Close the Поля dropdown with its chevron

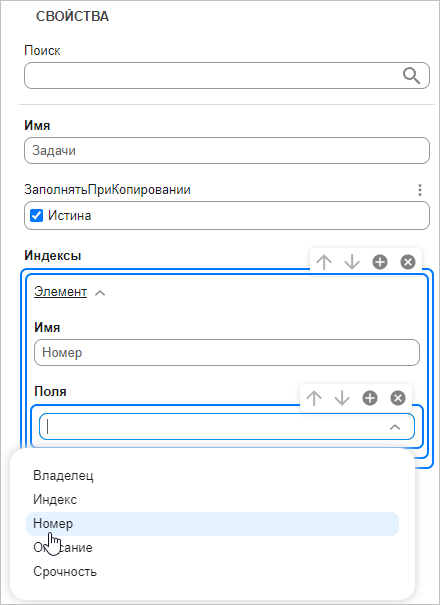tap(395, 427)
